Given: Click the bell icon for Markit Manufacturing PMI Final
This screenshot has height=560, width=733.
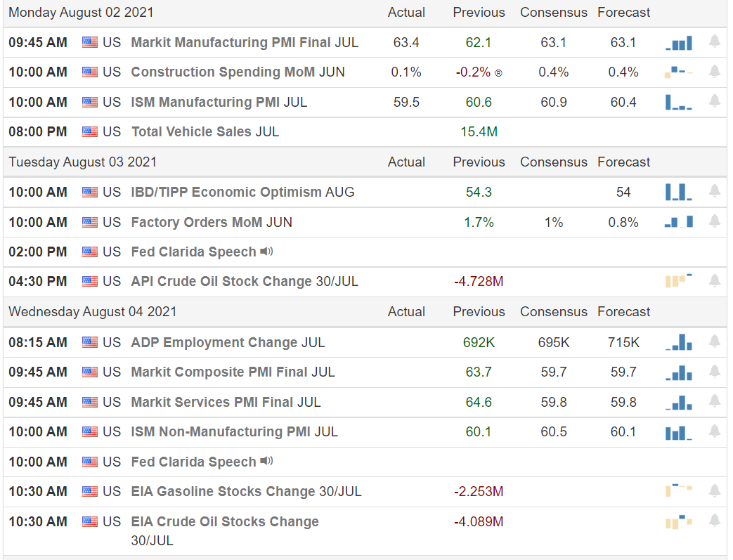Looking at the screenshot, I should 715,41.
